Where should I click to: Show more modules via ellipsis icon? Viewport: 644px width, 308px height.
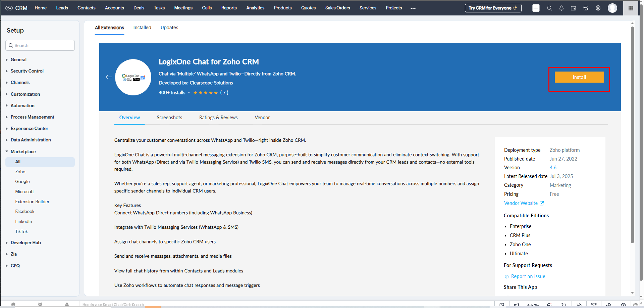413,8
